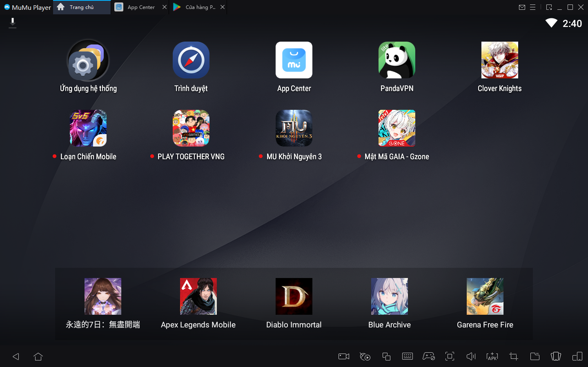Viewport: 588px width, 367px height.
Task: Toggle the screen rotation icon
Action: 577,356
